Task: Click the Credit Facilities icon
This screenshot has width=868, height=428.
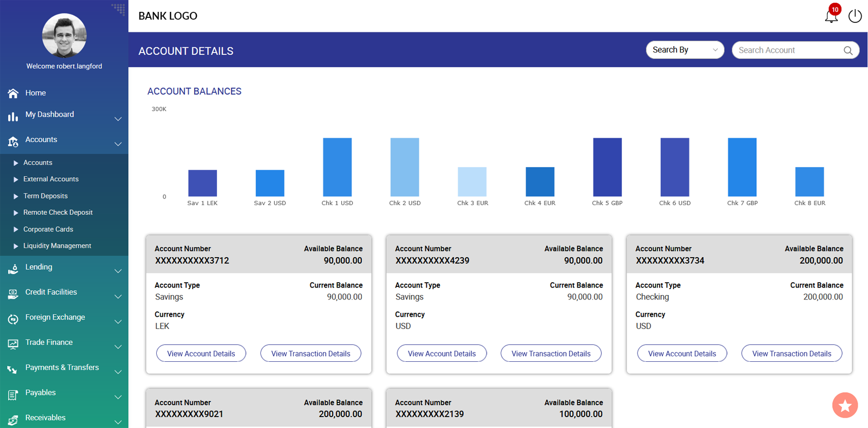Action: coord(13,294)
